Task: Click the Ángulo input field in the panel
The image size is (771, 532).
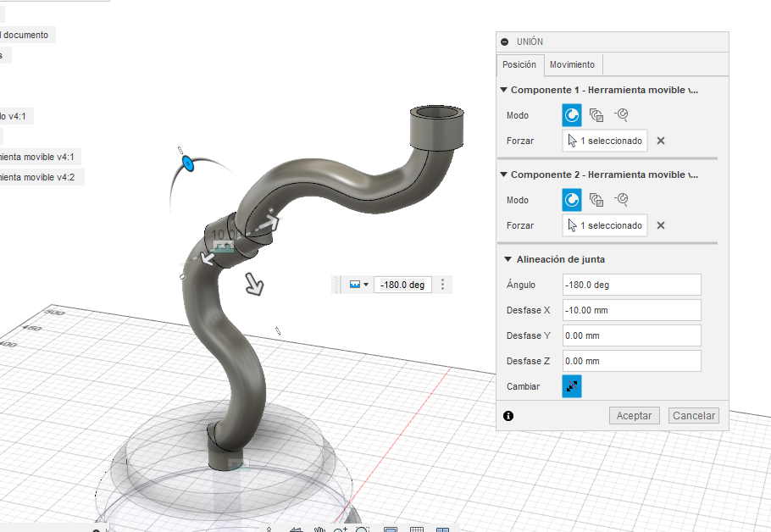Action: (631, 285)
